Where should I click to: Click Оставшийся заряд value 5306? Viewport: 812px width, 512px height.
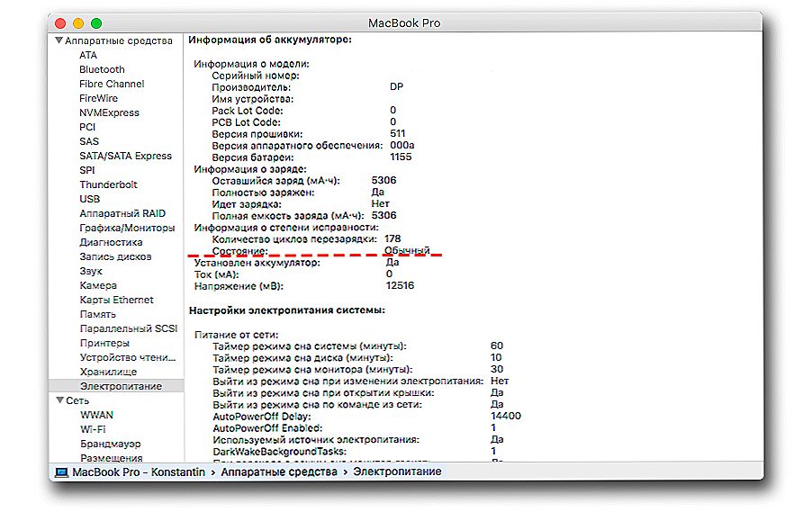(383, 181)
